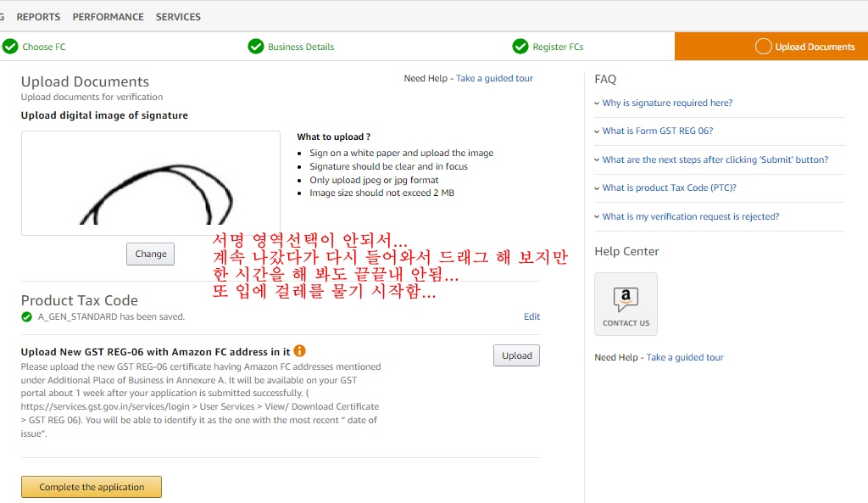The width and height of the screenshot is (868, 503).
Task: Click the Amazon Contact Us icon
Action: pyautogui.click(x=626, y=305)
